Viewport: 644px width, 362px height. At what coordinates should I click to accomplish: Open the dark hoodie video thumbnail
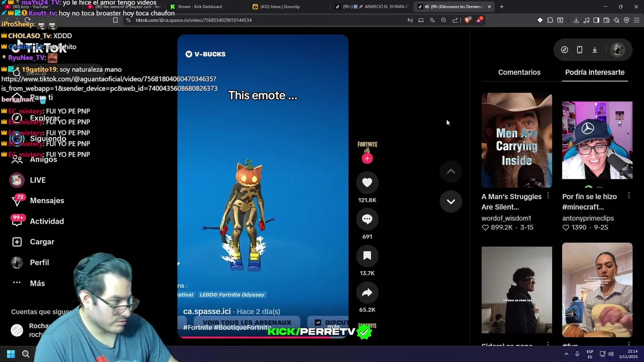point(517,290)
